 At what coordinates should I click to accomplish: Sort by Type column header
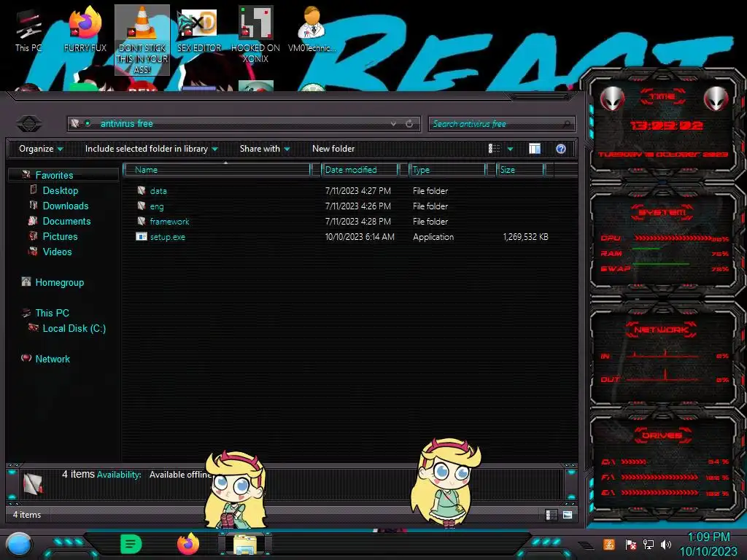point(447,169)
